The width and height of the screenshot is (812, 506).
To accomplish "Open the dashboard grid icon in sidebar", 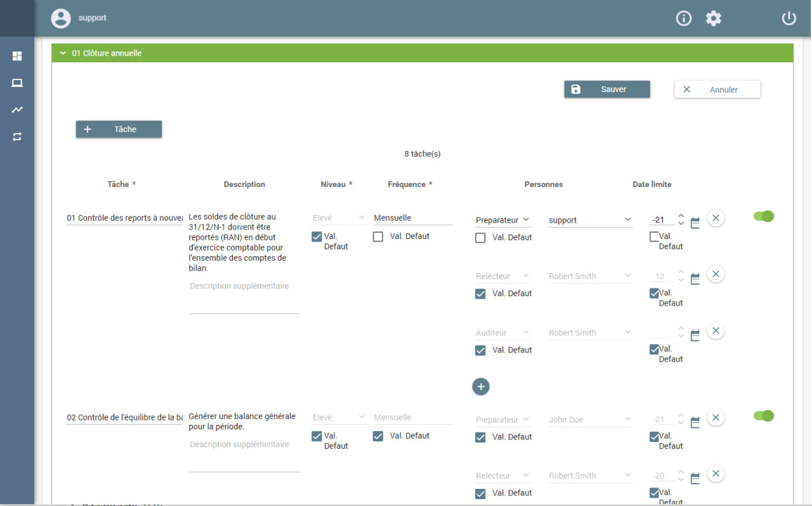I will click(17, 56).
